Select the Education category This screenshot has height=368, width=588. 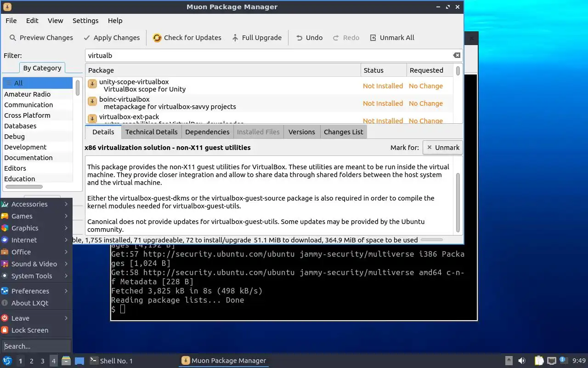pyautogui.click(x=38, y=179)
